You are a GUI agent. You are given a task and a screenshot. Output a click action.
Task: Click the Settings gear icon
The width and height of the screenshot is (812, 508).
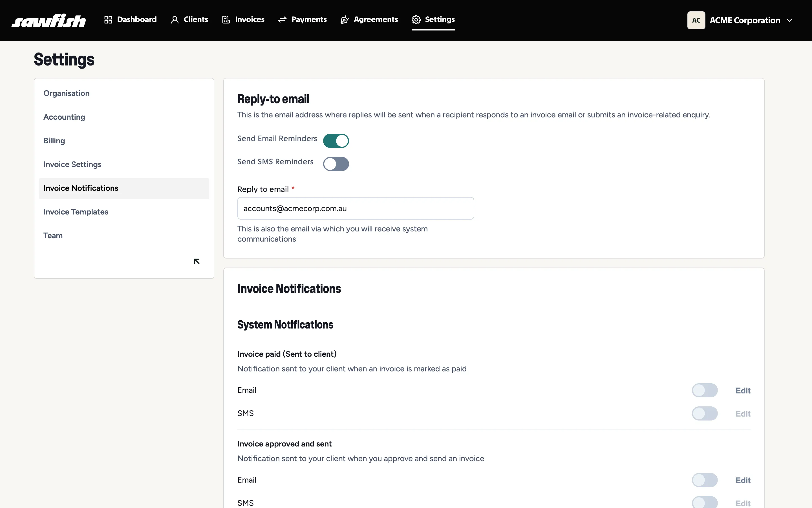coord(416,20)
